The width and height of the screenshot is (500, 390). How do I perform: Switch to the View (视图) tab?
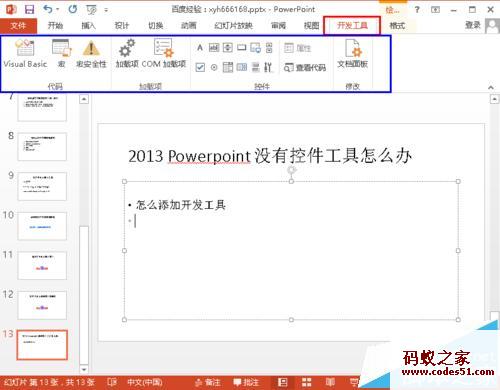point(311,26)
